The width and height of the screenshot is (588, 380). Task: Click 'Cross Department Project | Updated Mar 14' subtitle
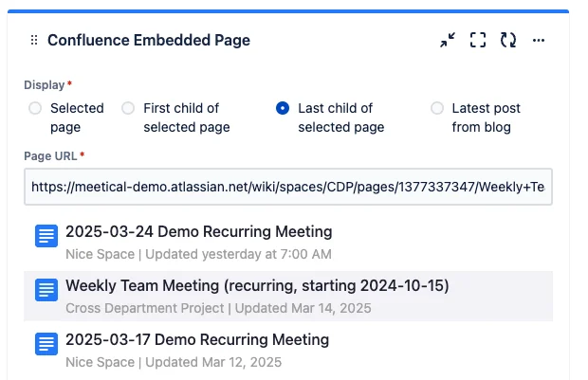(218, 308)
